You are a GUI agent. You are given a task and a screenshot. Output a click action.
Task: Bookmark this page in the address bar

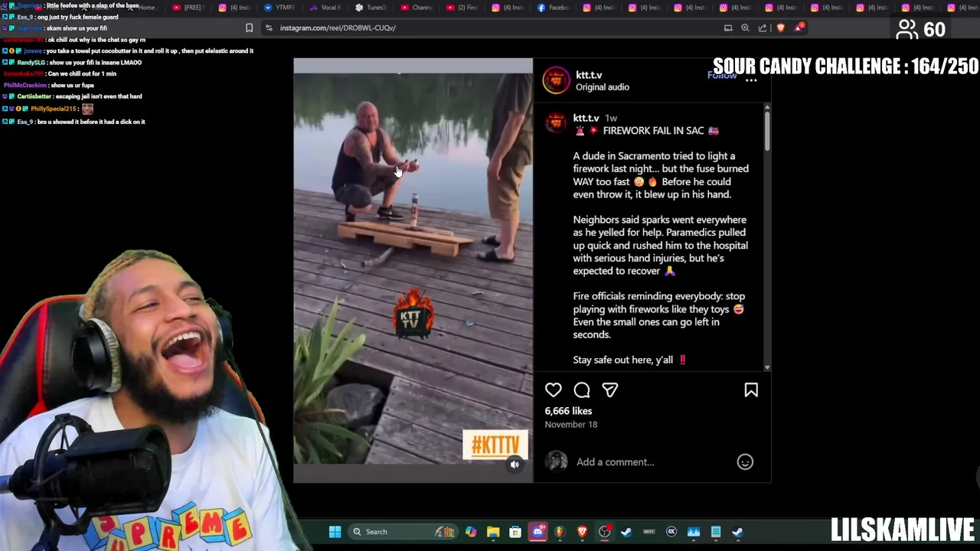(249, 28)
